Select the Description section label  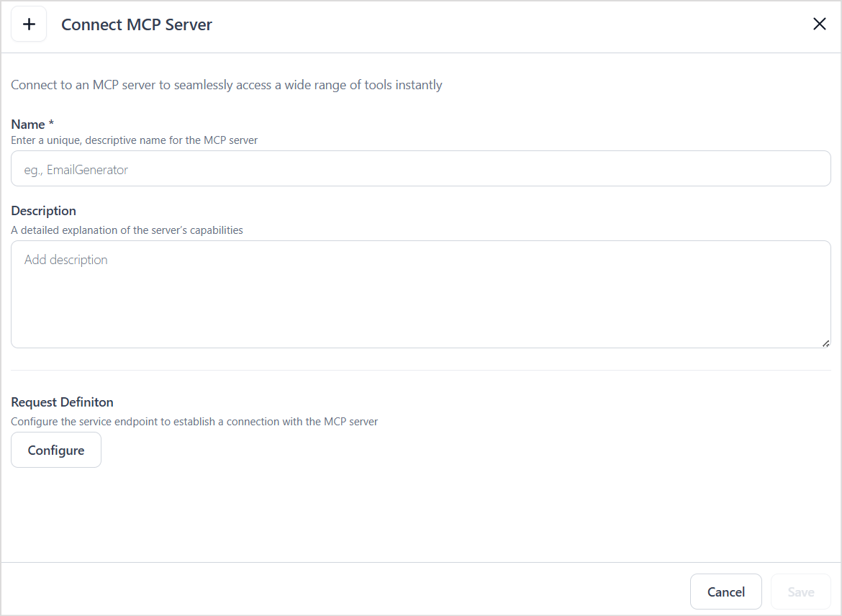pos(43,210)
